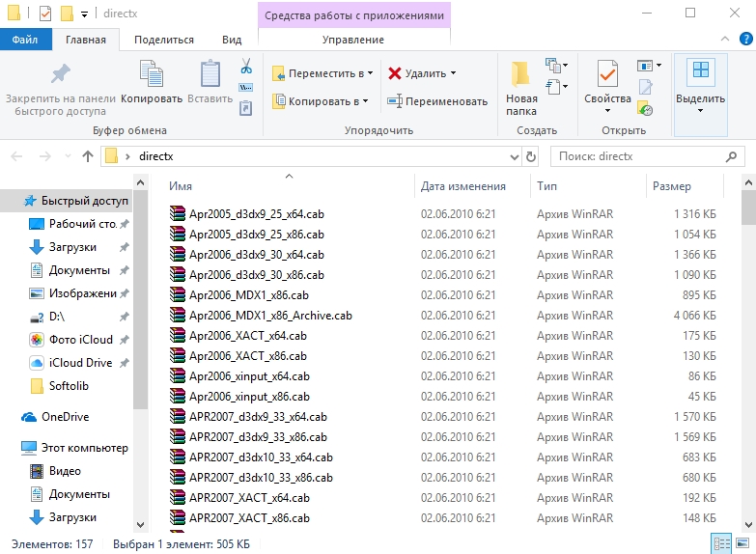
Task: Open the Файл menu tab
Action: [x=25, y=40]
